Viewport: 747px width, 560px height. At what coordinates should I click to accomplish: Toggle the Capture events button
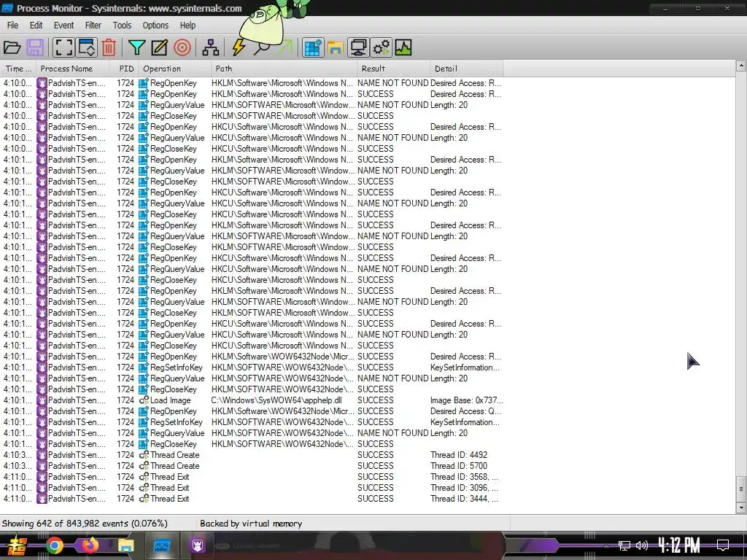[x=64, y=47]
